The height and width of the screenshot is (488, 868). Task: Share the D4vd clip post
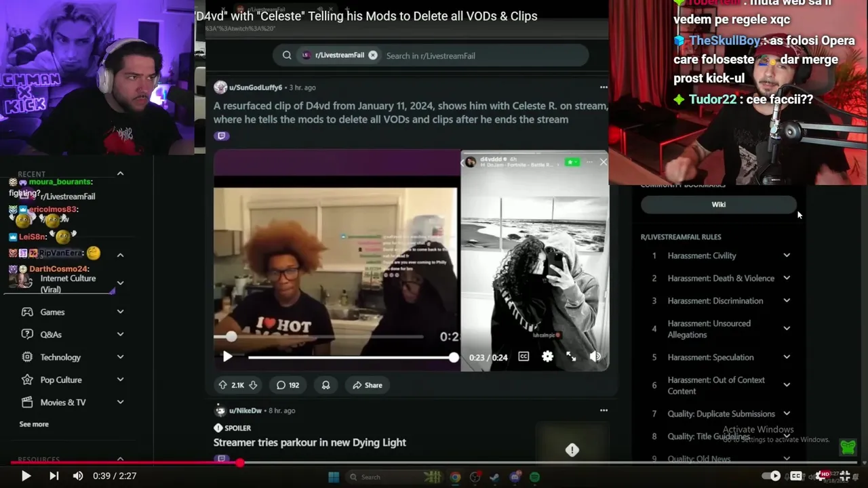pyautogui.click(x=367, y=385)
